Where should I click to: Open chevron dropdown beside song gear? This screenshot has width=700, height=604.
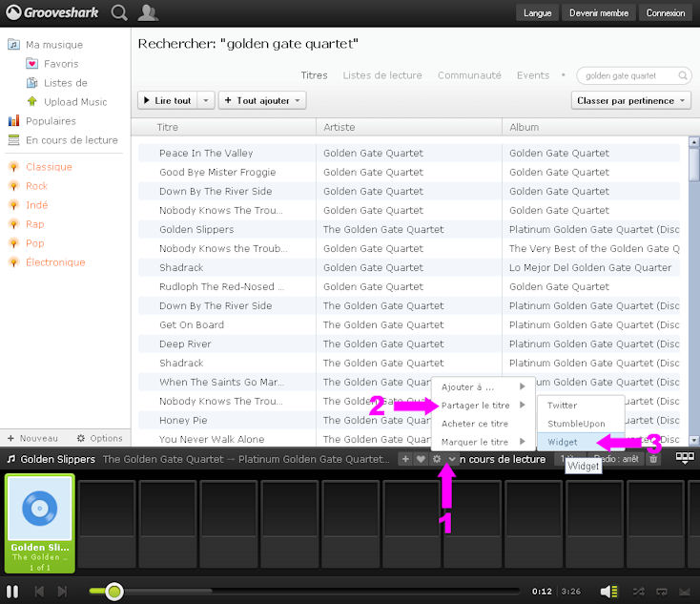452,459
